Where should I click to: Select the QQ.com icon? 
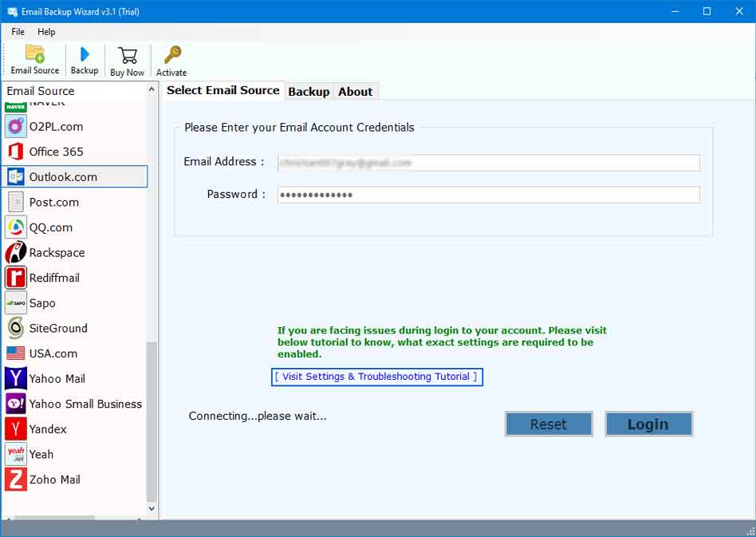tap(16, 227)
